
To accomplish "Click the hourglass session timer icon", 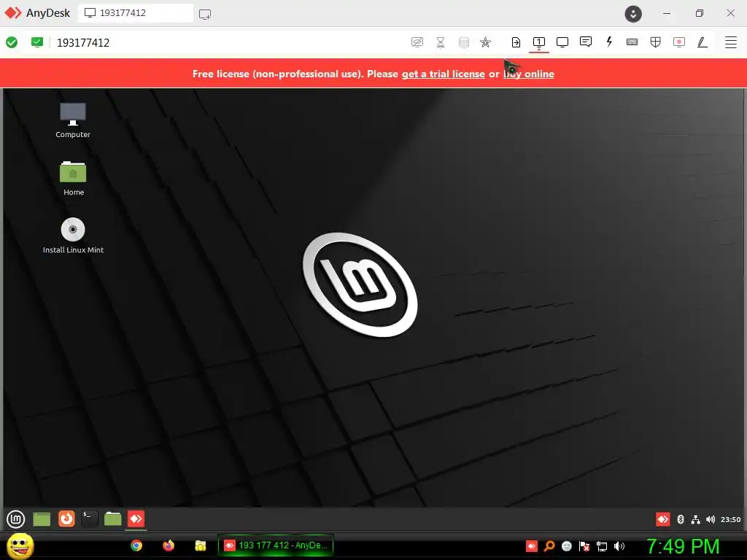I will coord(441,42).
